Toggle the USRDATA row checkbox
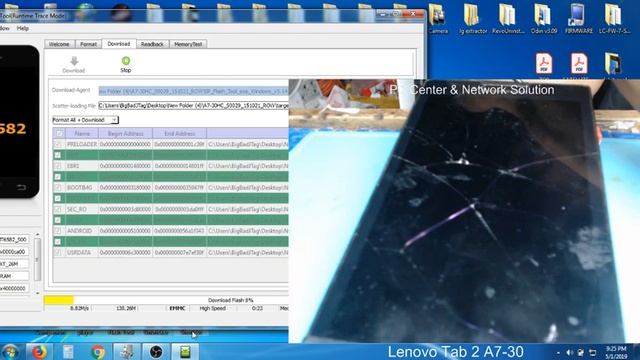 click(x=58, y=253)
